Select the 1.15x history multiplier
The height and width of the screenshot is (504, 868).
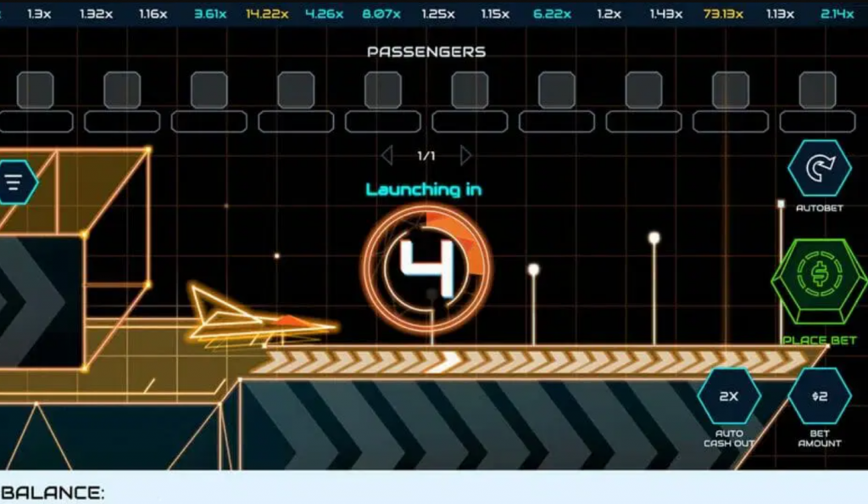pyautogui.click(x=495, y=14)
